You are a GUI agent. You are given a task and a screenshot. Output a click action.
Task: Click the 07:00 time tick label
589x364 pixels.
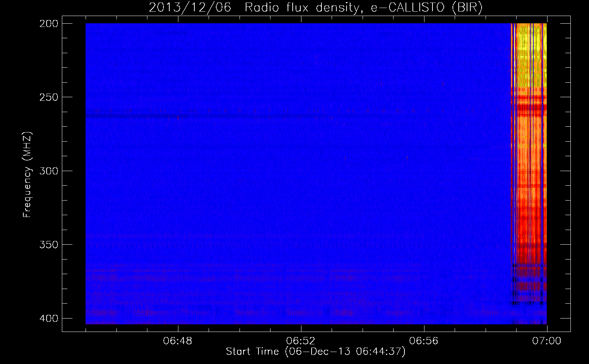coord(547,341)
